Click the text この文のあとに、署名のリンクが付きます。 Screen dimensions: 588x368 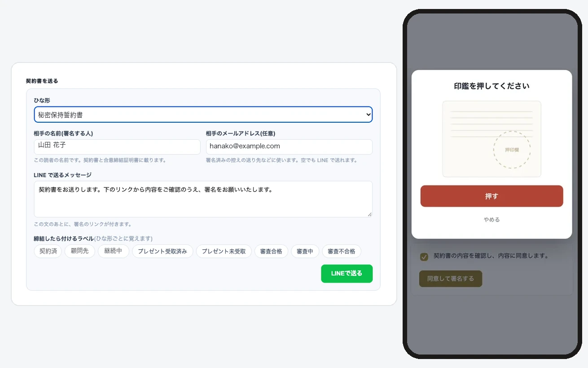click(x=83, y=224)
